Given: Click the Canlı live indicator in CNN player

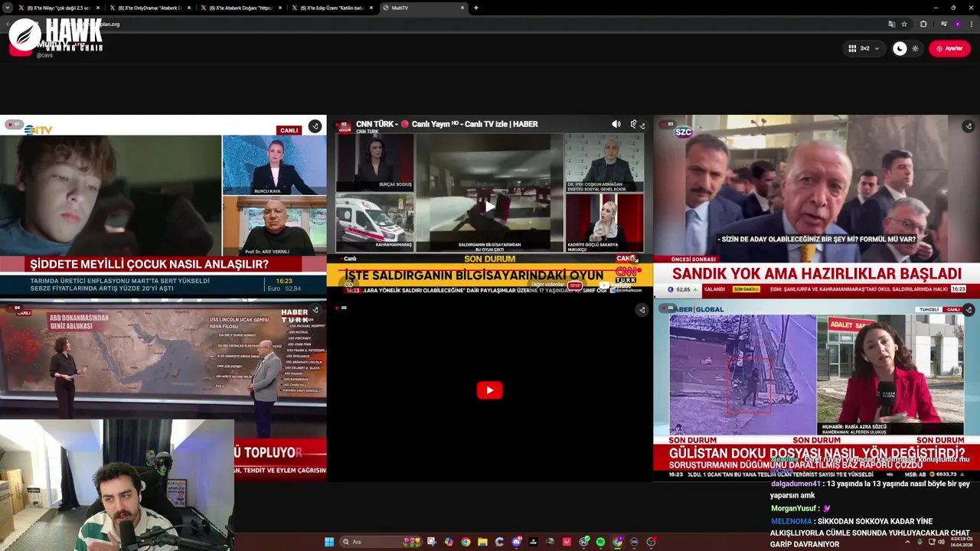Looking at the screenshot, I should (350, 259).
